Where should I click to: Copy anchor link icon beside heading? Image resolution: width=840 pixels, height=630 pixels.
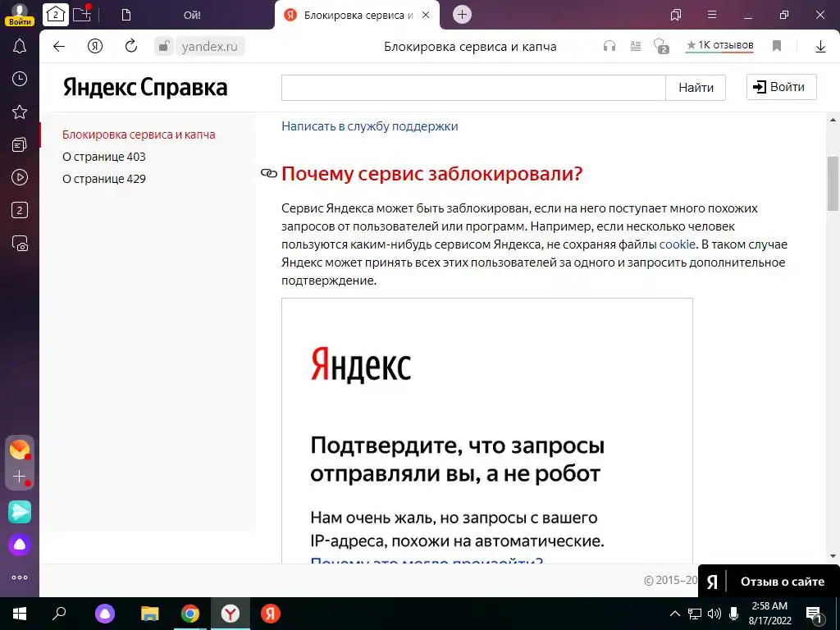[x=269, y=173]
